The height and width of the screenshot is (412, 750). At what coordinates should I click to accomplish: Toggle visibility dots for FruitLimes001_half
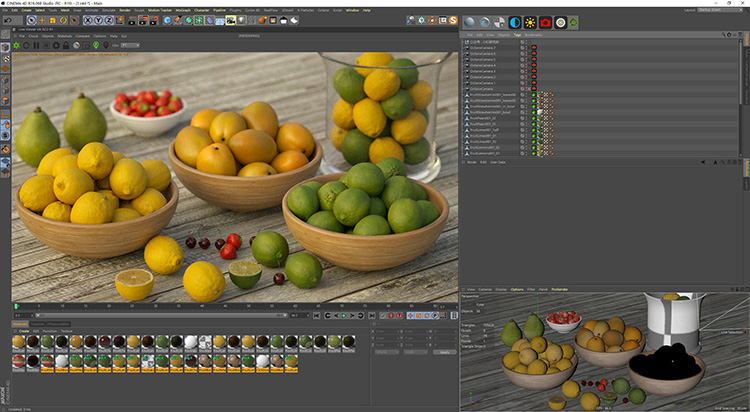[526, 130]
